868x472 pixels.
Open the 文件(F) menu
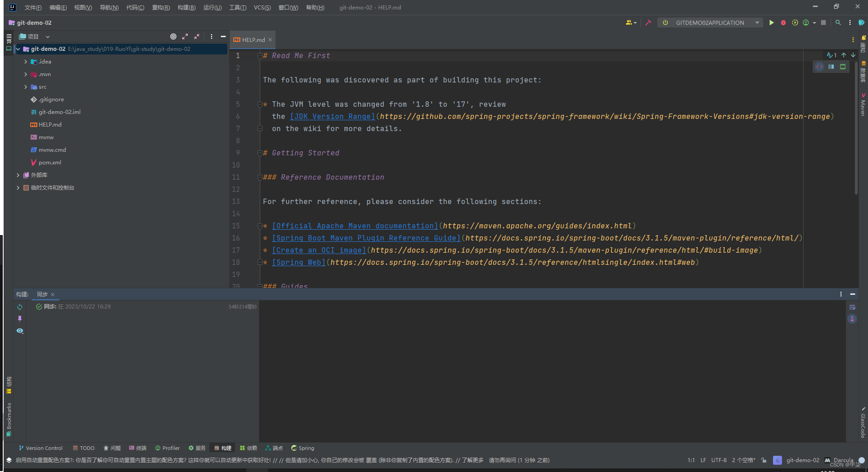click(33, 8)
